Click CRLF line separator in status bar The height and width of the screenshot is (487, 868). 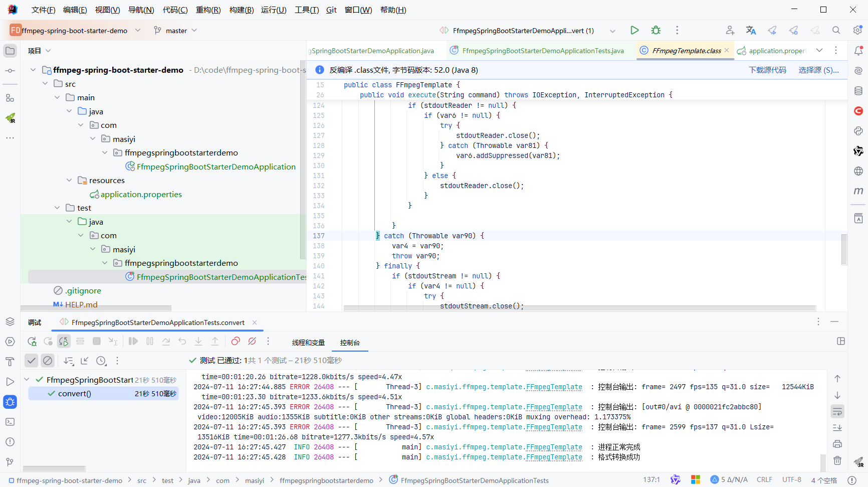764,480
